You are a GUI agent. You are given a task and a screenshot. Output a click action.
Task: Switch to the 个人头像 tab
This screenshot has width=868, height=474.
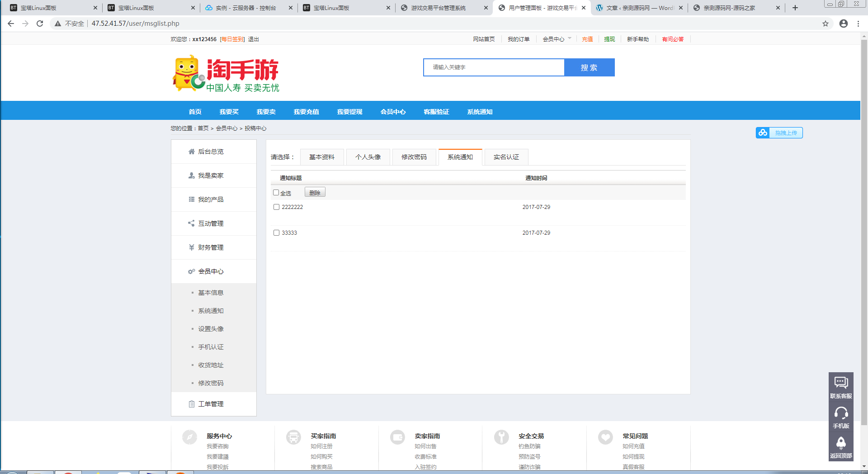tap(368, 157)
